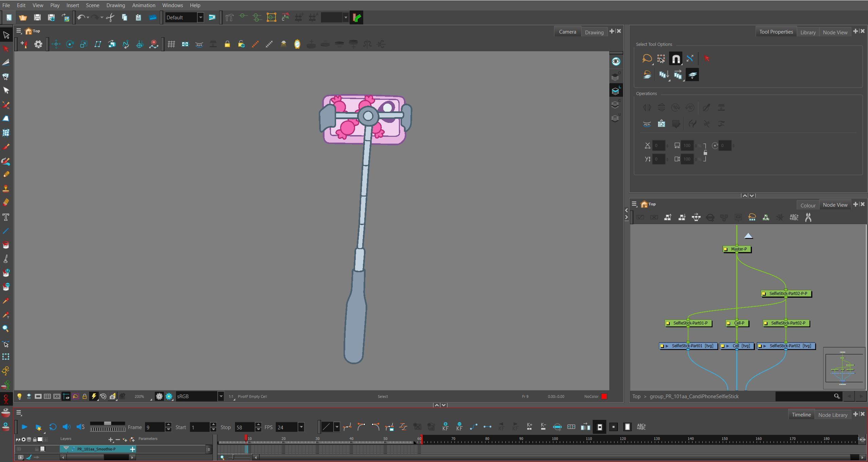The width and height of the screenshot is (868, 462).
Task: Open the Animation menu
Action: 144,5
